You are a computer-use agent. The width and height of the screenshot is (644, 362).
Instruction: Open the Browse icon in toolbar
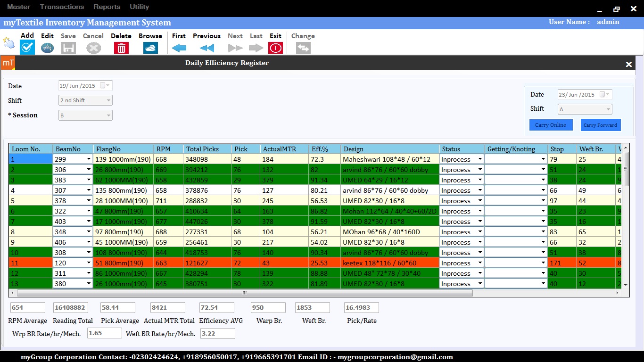click(x=150, y=48)
